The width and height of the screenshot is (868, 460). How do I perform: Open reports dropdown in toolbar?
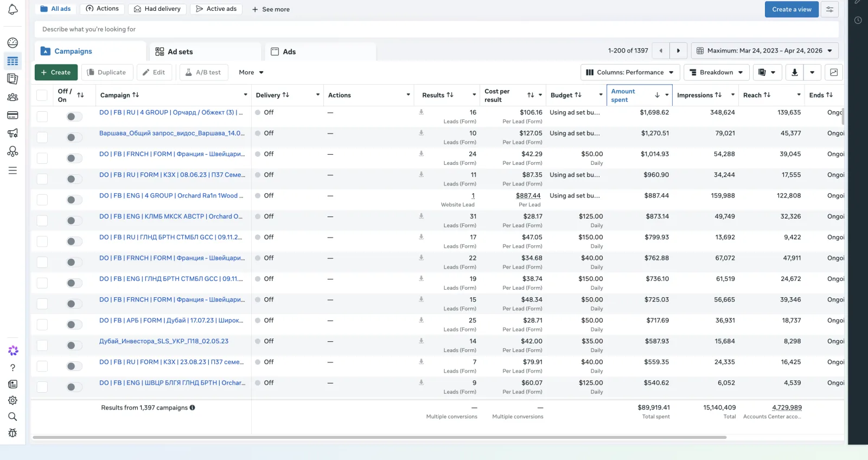click(767, 72)
